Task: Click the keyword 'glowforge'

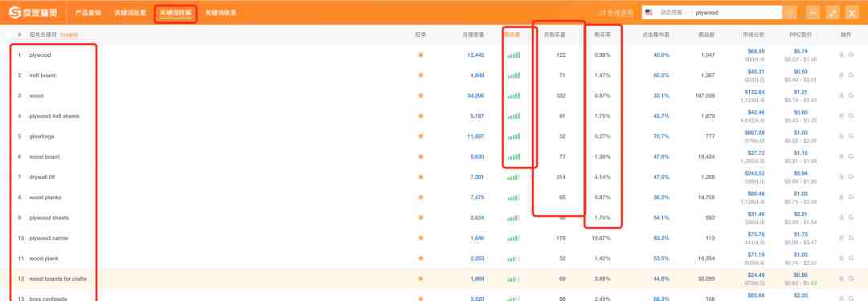Action: tap(42, 136)
